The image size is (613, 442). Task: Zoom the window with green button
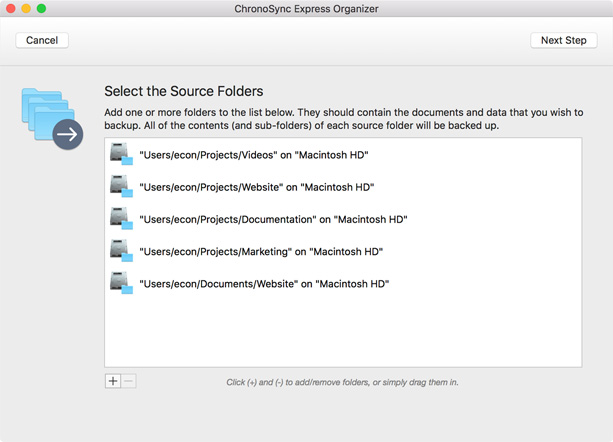pyautogui.click(x=41, y=8)
